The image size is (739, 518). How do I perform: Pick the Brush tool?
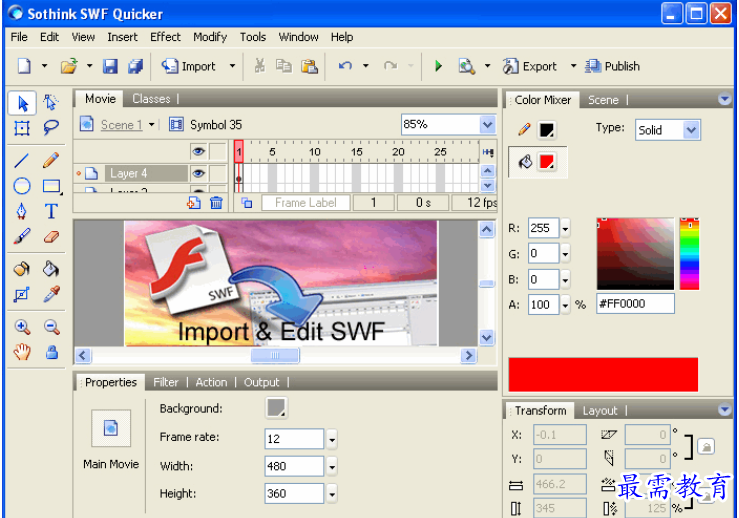[22, 236]
